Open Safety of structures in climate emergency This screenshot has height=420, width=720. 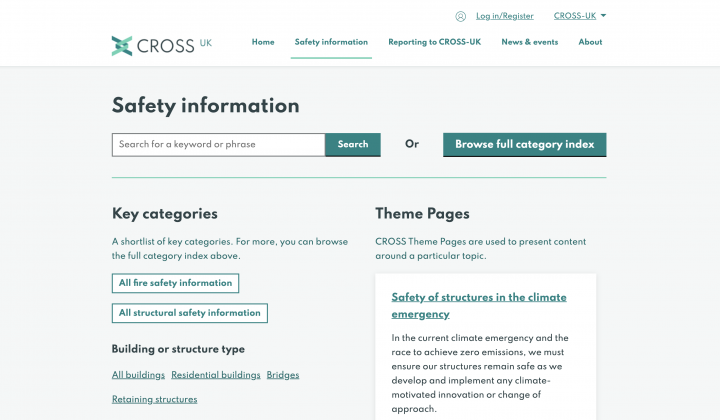[479, 306]
